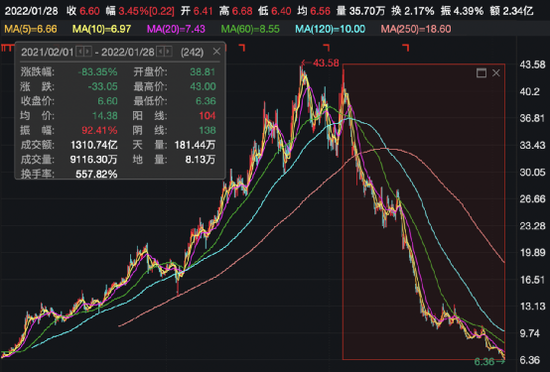Step the popup's 2022/01/28 end date forward

tap(168, 52)
